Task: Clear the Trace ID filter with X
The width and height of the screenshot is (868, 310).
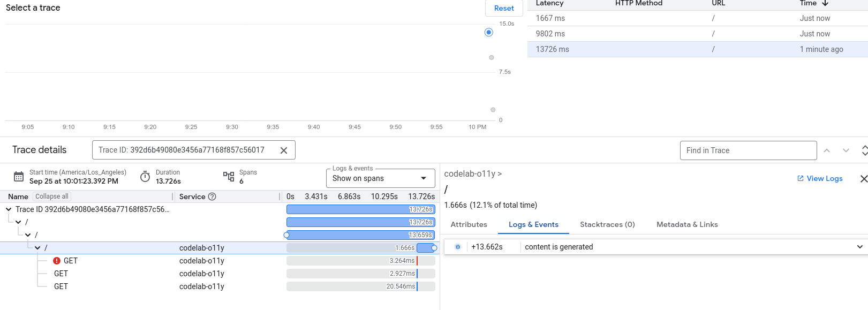Action: (x=284, y=150)
